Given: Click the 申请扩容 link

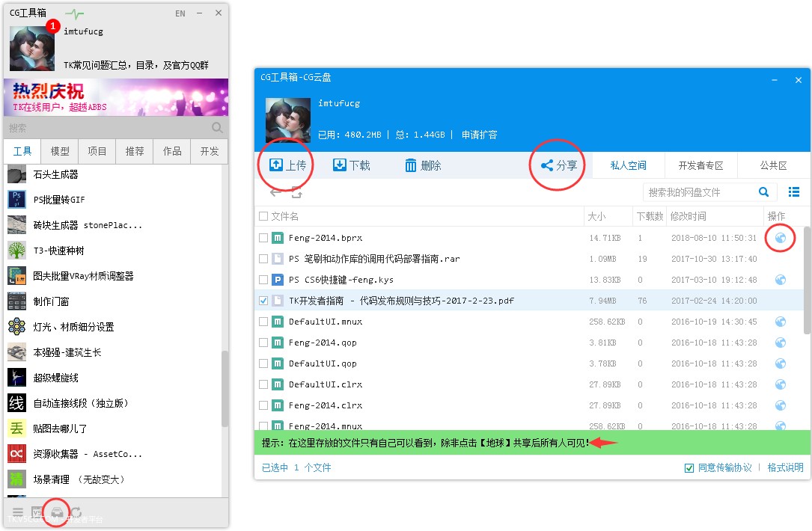Looking at the screenshot, I should (x=479, y=135).
